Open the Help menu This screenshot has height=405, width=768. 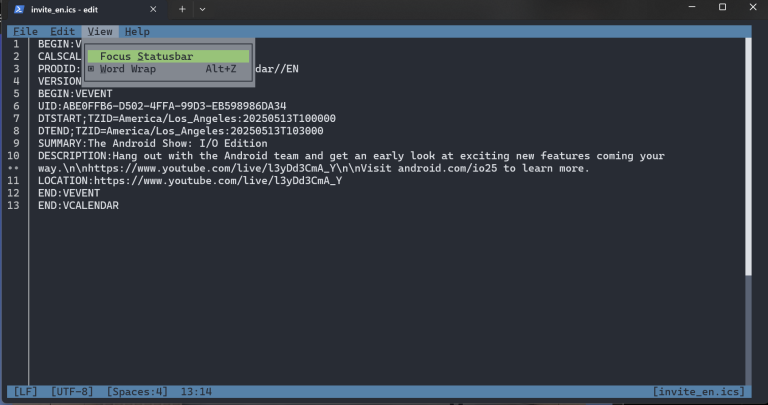coord(137,32)
